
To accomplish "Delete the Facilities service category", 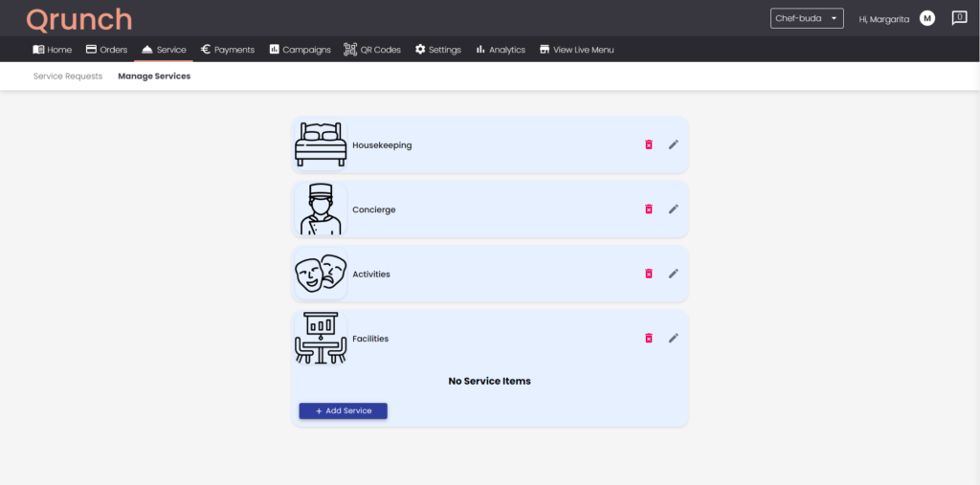I will coord(649,338).
